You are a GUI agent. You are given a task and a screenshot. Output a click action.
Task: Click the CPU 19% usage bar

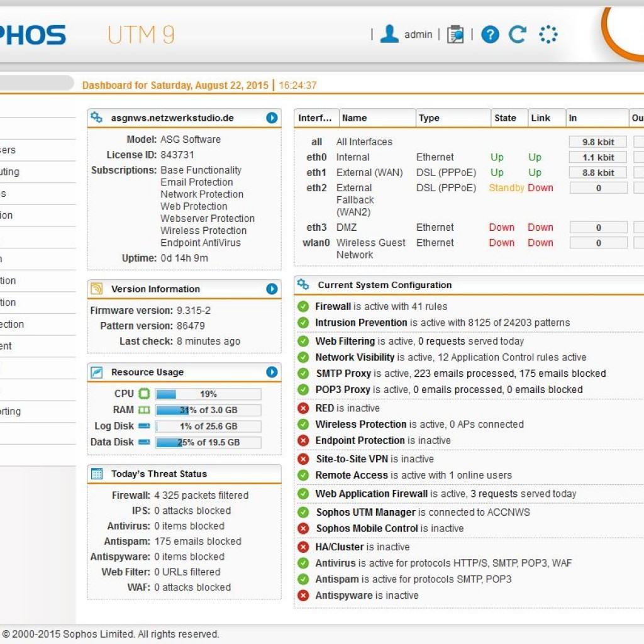point(208,394)
